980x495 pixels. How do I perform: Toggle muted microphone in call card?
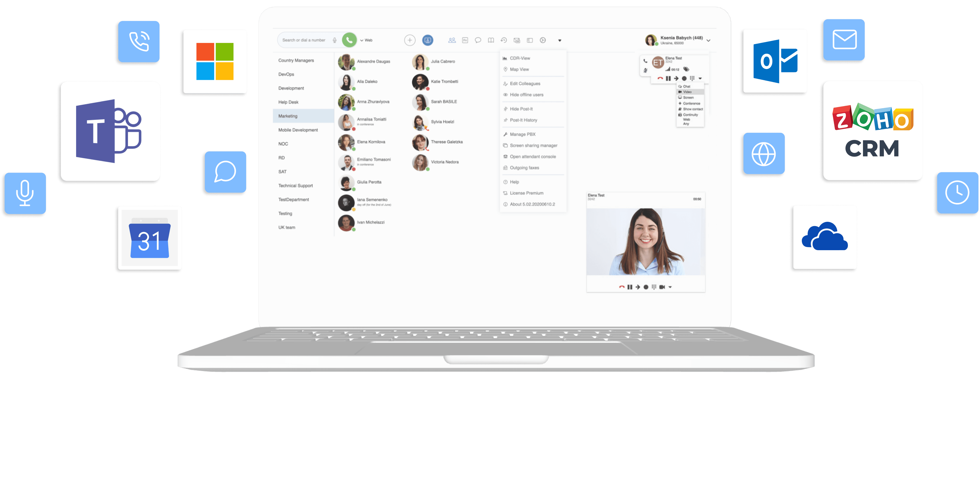[x=645, y=70]
